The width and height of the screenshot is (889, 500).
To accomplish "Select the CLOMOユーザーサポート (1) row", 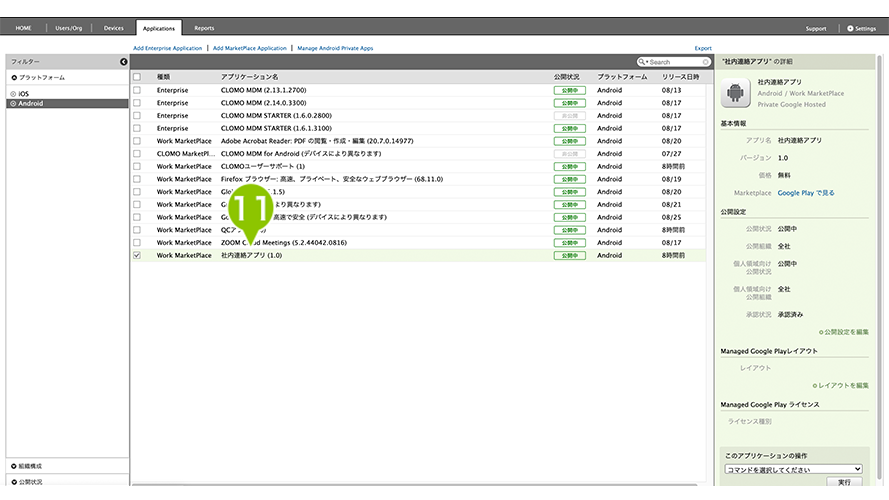I will click(x=418, y=166).
